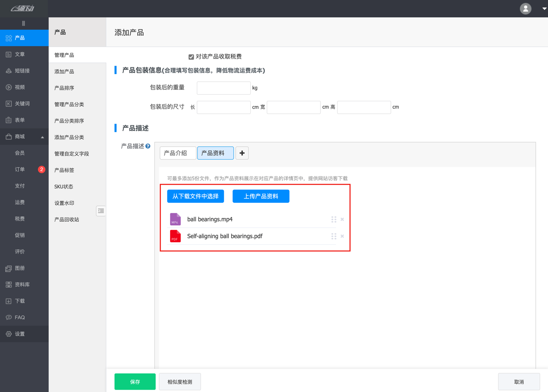Open the FAQ section in the sidebar
This screenshot has height=392, width=548.
point(19,317)
